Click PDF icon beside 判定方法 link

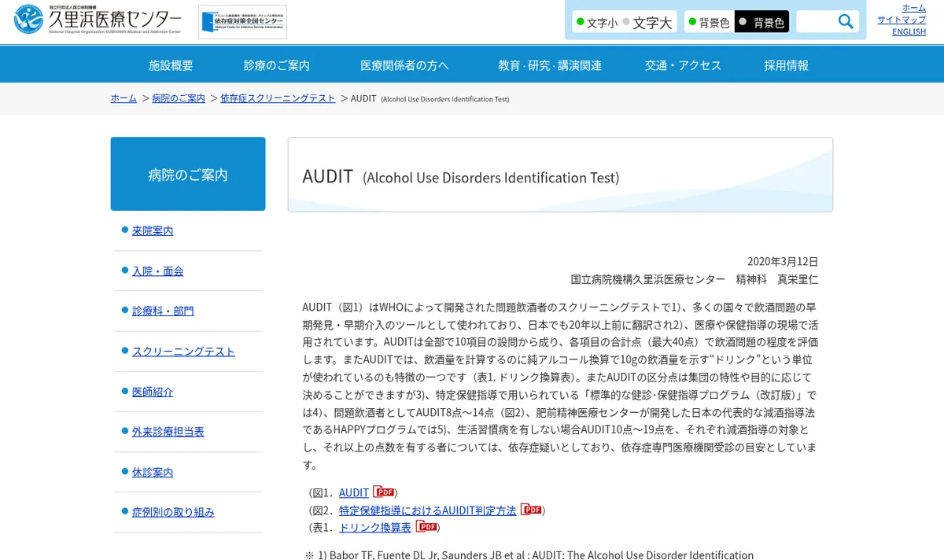[x=531, y=509]
